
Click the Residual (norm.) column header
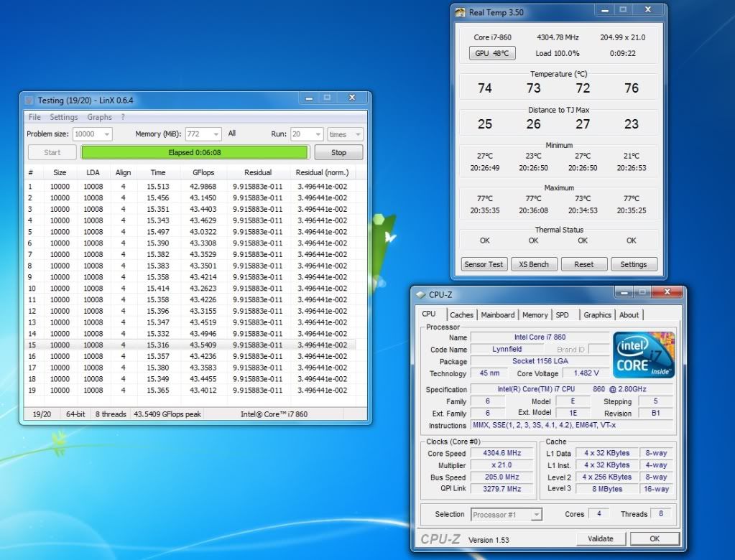322,173
